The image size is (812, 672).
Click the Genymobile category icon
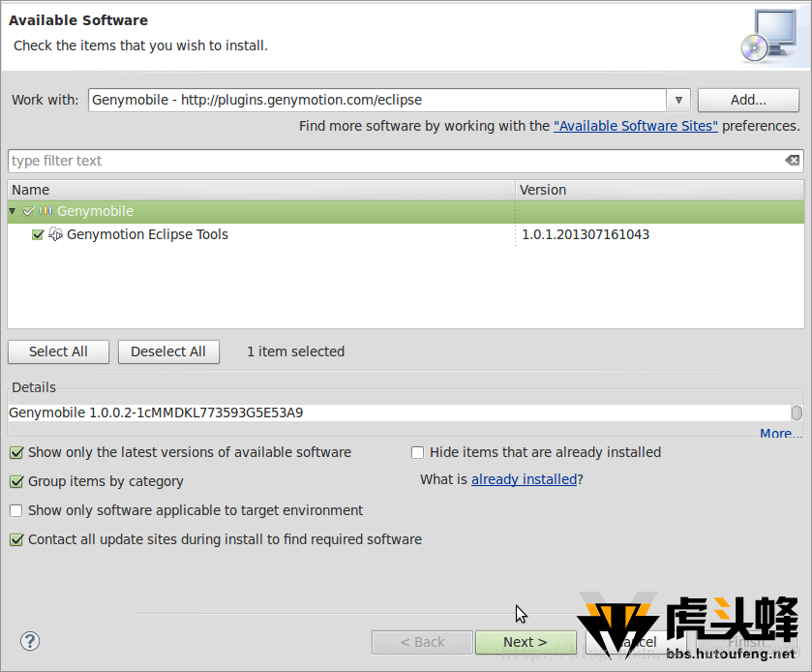point(45,211)
